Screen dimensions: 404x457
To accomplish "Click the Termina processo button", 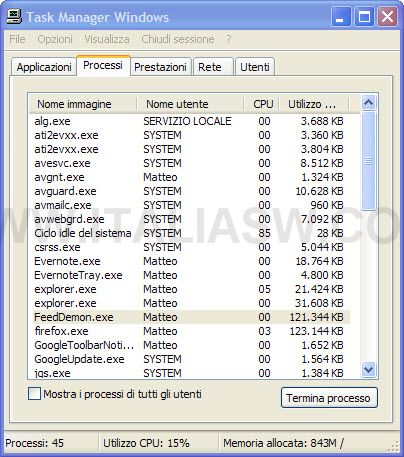I will coord(329,398).
